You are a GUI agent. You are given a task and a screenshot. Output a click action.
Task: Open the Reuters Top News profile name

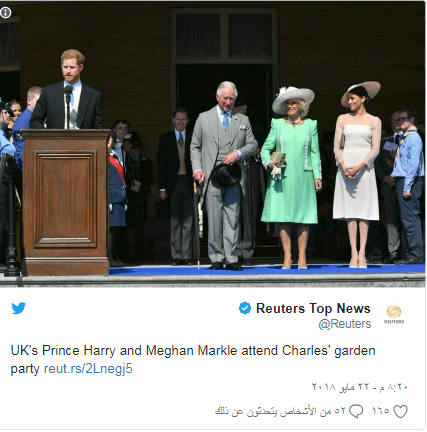point(313,308)
